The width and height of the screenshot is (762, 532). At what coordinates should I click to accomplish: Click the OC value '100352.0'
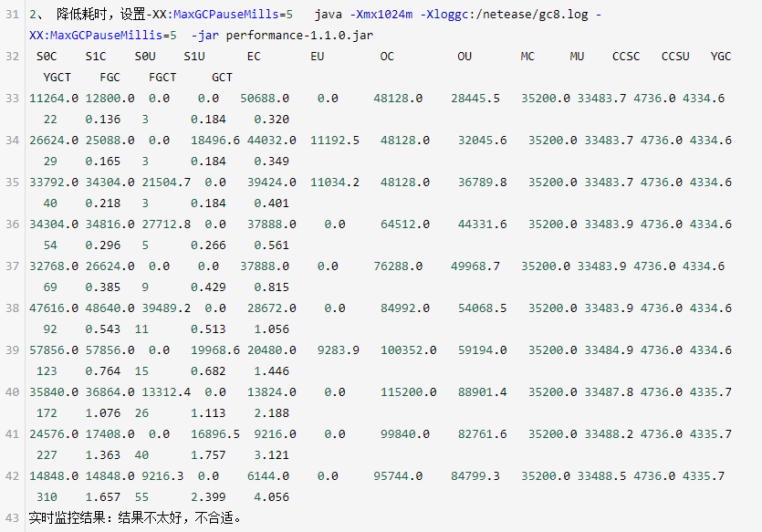tap(408, 350)
